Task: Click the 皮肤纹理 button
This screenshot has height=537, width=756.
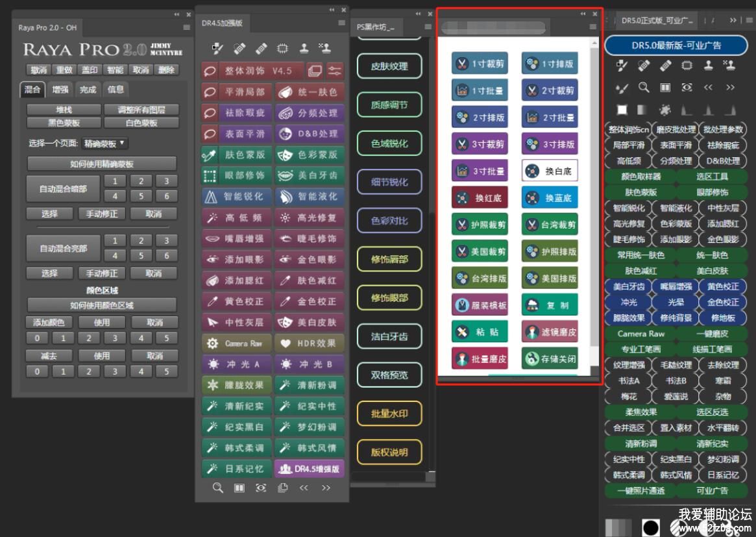Action: point(389,66)
